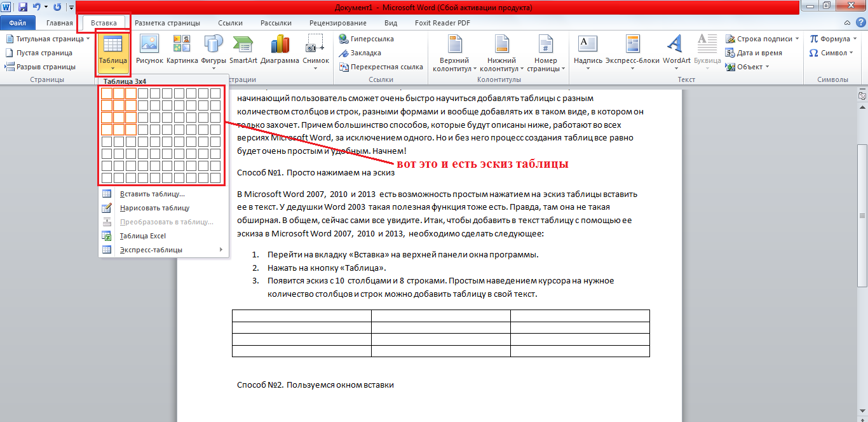Screen dimensions: 868x422
Task: Choose Вставить таблицу... from the menu
Action: pyautogui.click(x=163, y=194)
